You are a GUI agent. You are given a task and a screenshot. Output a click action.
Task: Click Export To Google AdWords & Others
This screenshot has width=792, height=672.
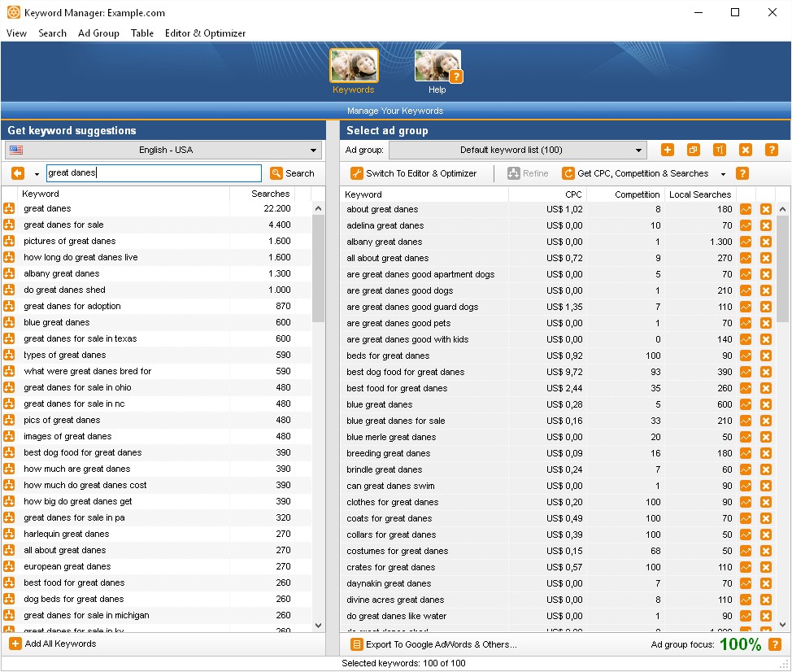click(433, 644)
